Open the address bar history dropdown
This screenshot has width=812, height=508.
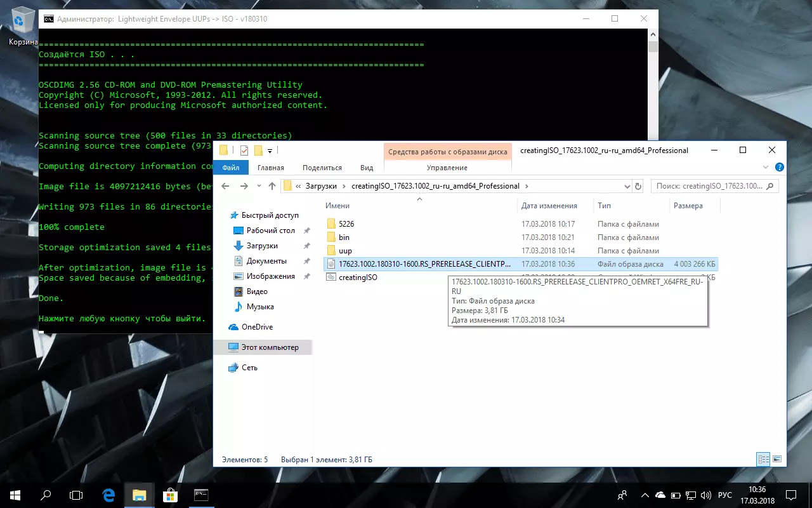click(x=627, y=186)
